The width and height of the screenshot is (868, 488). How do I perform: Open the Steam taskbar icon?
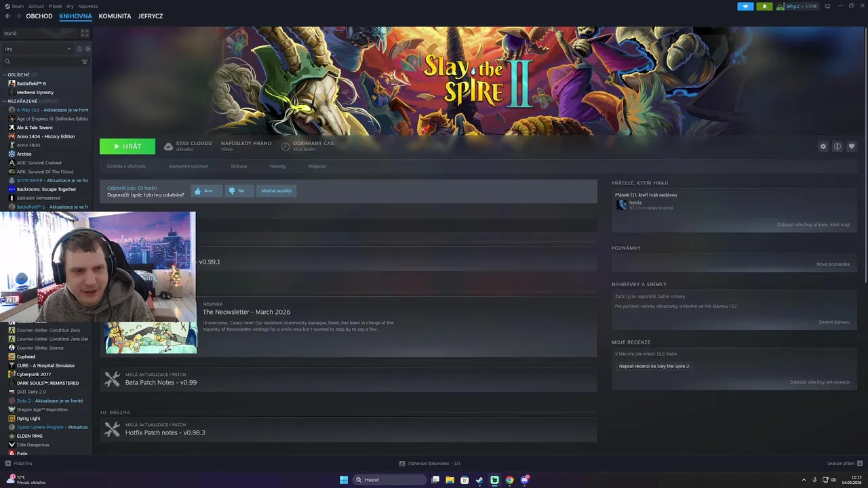(x=479, y=480)
